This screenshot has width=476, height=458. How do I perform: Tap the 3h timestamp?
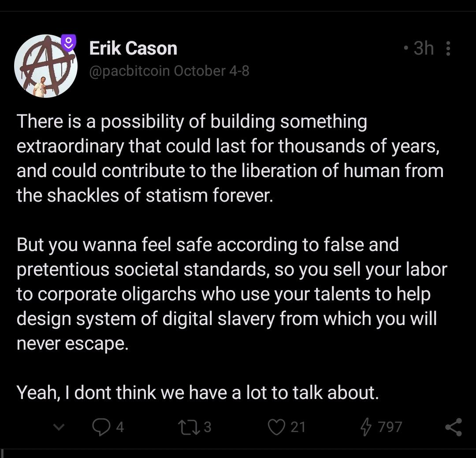coord(424,48)
